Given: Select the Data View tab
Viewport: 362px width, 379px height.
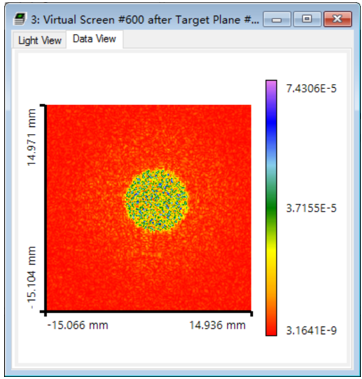Looking at the screenshot, I should coord(94,39).
